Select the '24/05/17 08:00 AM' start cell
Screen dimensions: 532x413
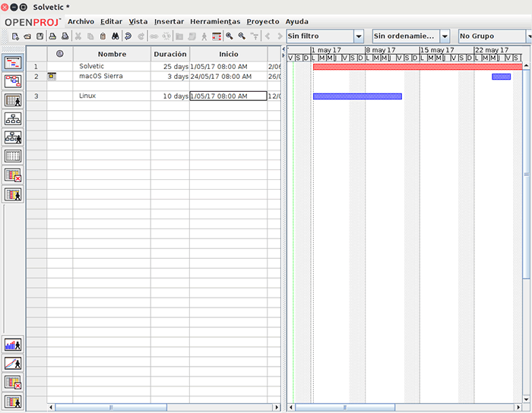click(228, 76)
